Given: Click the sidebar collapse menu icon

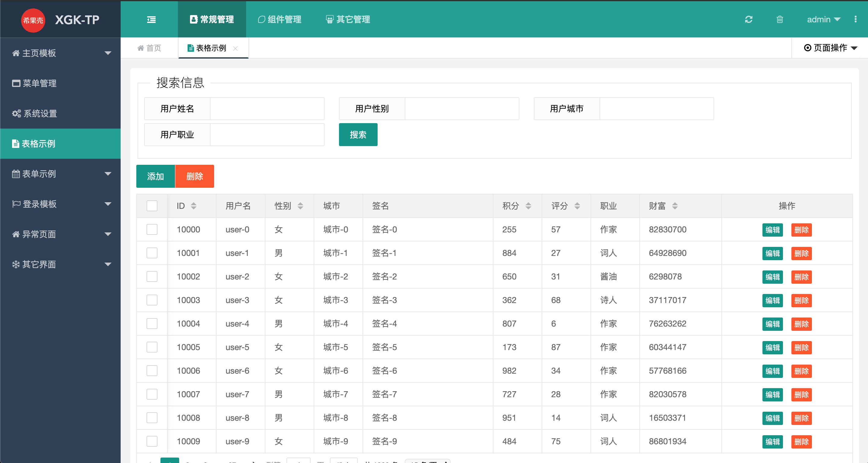Looking at the screenshot, I should click(151, 20).
